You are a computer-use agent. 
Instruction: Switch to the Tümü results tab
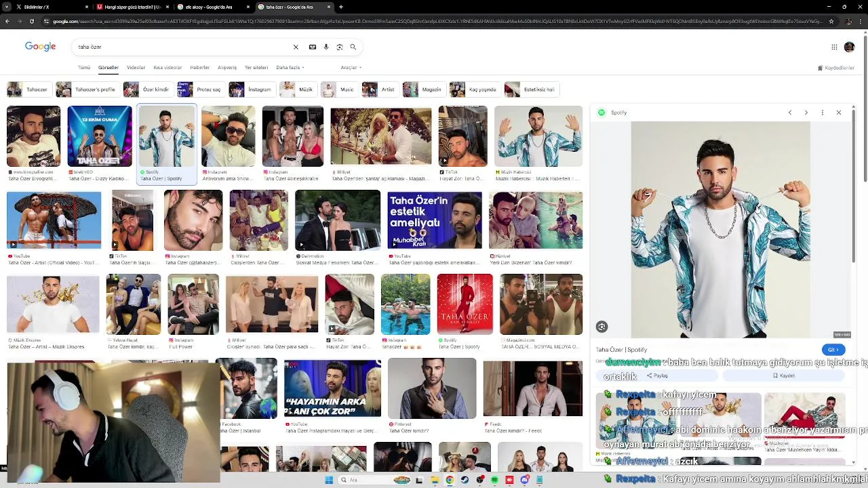pos(84,68)
